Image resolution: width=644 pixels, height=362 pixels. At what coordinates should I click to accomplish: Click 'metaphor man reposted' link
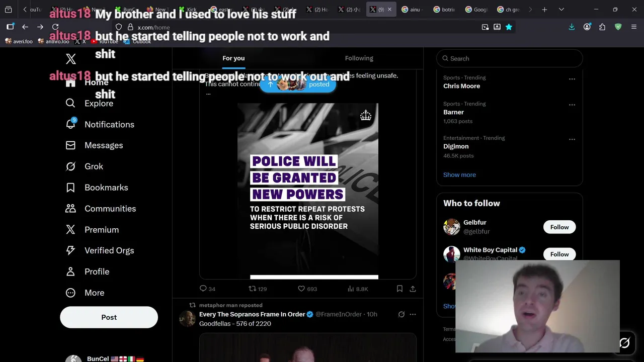pos(230,305)
